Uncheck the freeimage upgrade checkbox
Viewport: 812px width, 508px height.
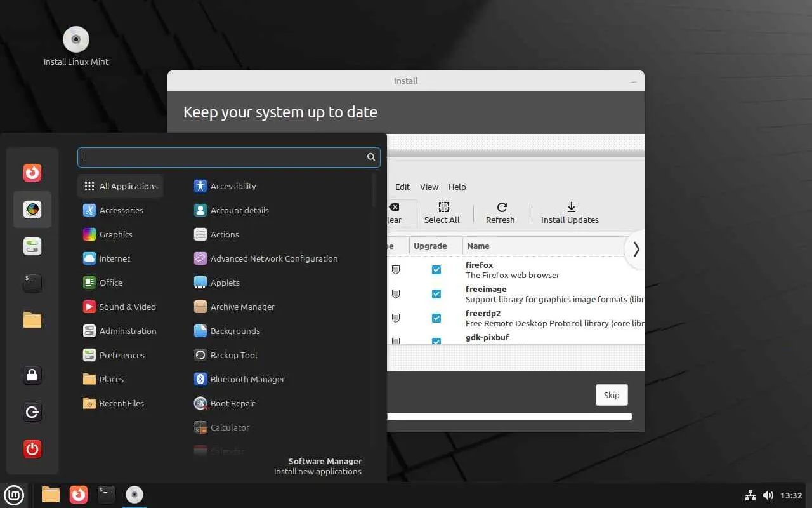click(x=436, y=294)
